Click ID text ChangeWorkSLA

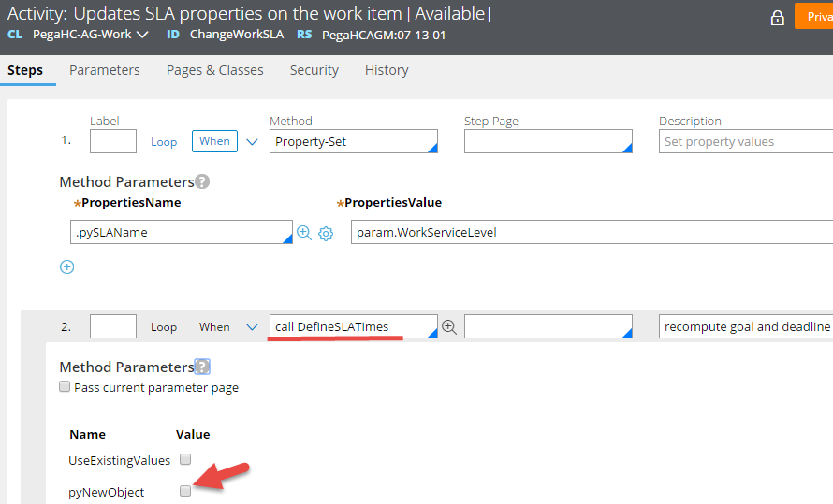coord(237,35)
